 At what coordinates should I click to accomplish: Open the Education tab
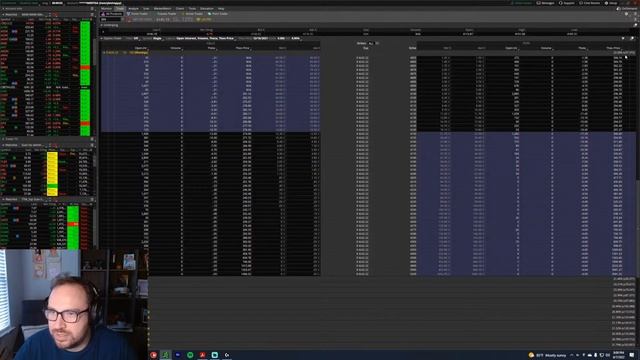[207, 9]
